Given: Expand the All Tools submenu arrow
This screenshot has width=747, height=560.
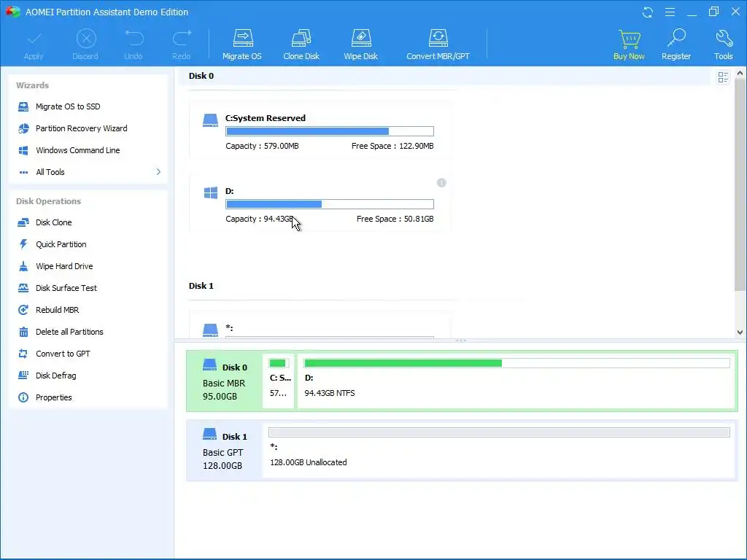Looking at the screenshot, I should [158, 172].
